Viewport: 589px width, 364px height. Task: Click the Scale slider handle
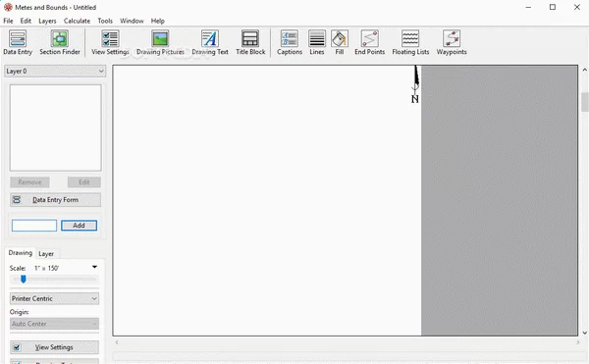coord(24,280)
